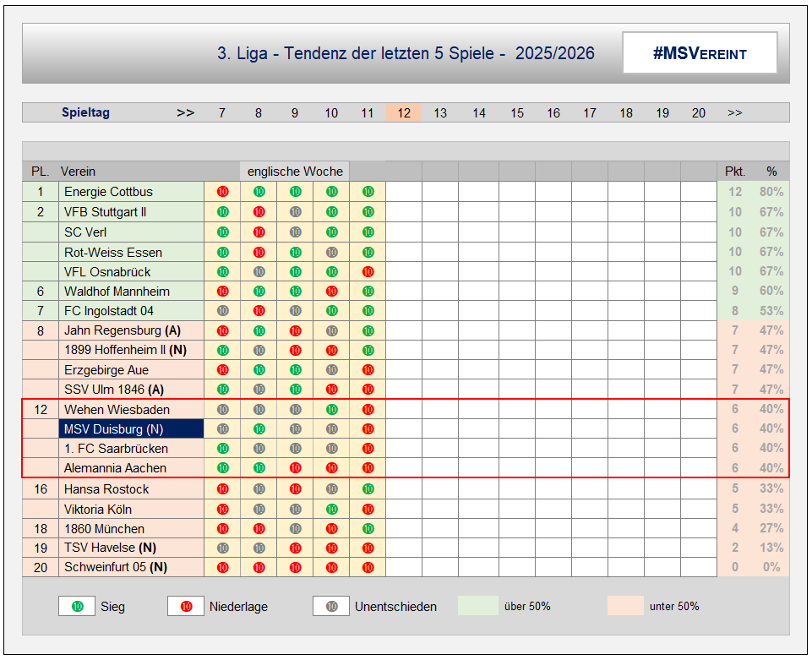Click the peach 'unter 50%' swatch
This screenshot has width=812, height=660.
625,606
